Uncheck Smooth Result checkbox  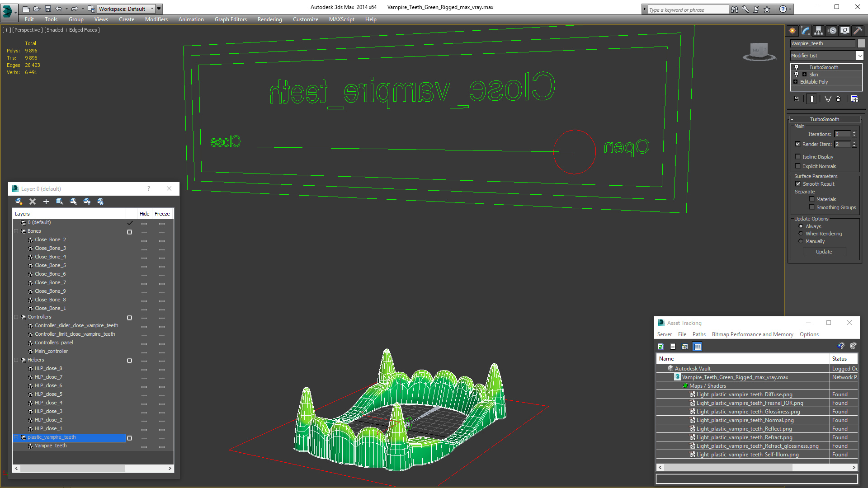click(x=798, y=184)
